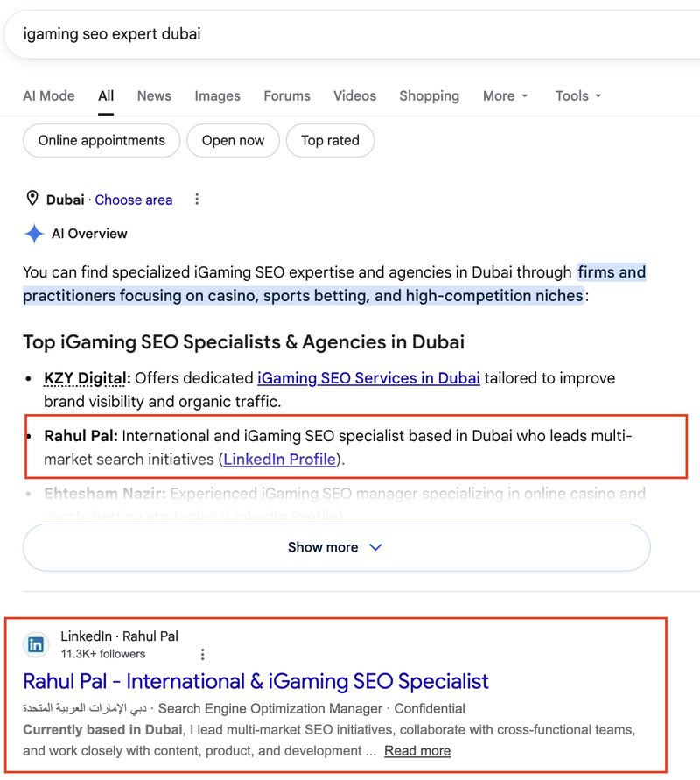Click the LinkedIn favicon in search result
This screenshot has width=700, height=780.
pos(36,645)
